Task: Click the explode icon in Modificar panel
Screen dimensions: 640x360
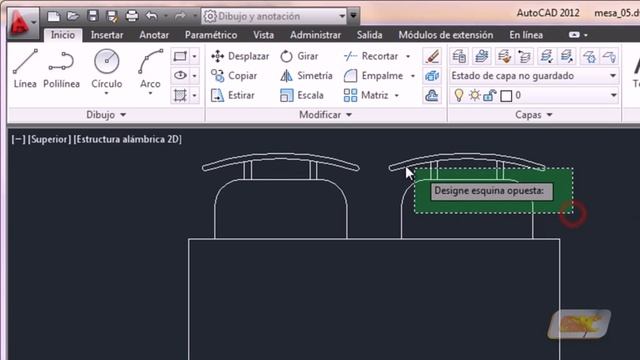Action: [x=432, y=76]
